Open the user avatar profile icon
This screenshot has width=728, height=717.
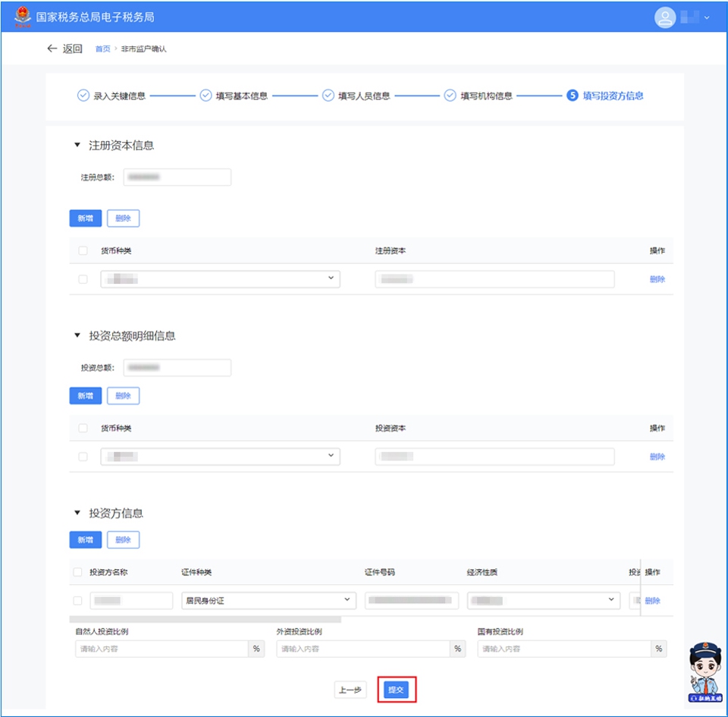(x=664, y=17)
